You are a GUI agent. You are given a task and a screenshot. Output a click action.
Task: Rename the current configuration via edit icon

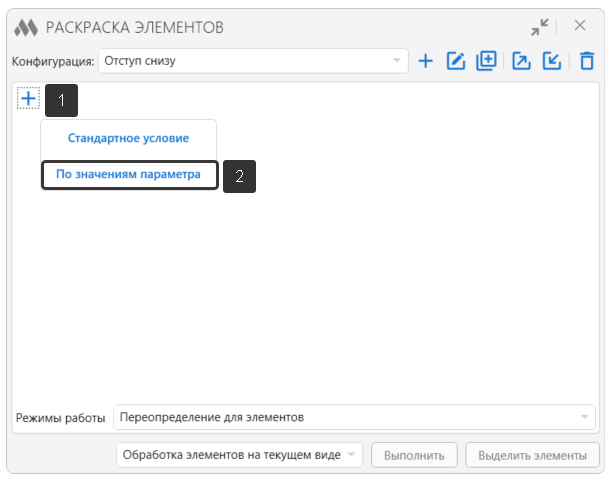pyautogui.click(x=456, y=61)
